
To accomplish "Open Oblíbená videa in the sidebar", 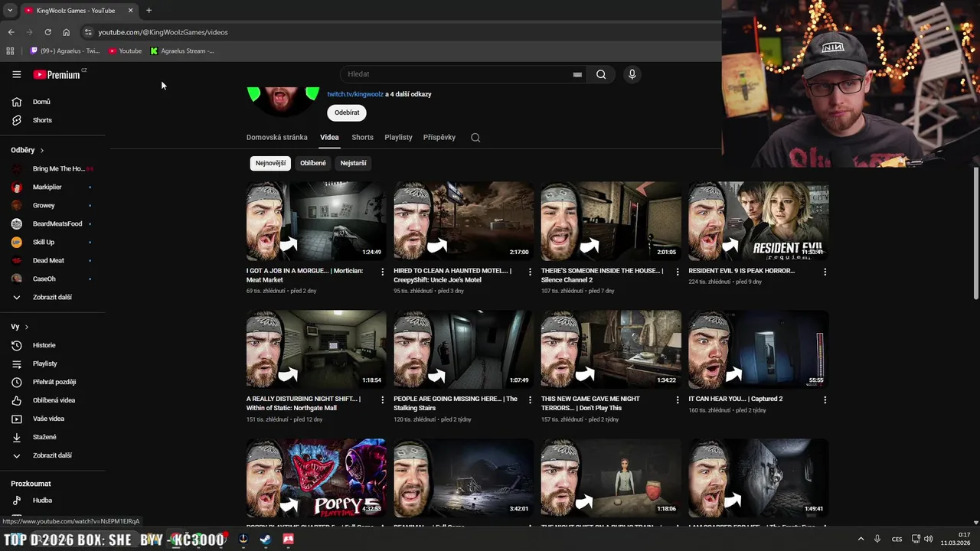I will (x=53, y=400).
